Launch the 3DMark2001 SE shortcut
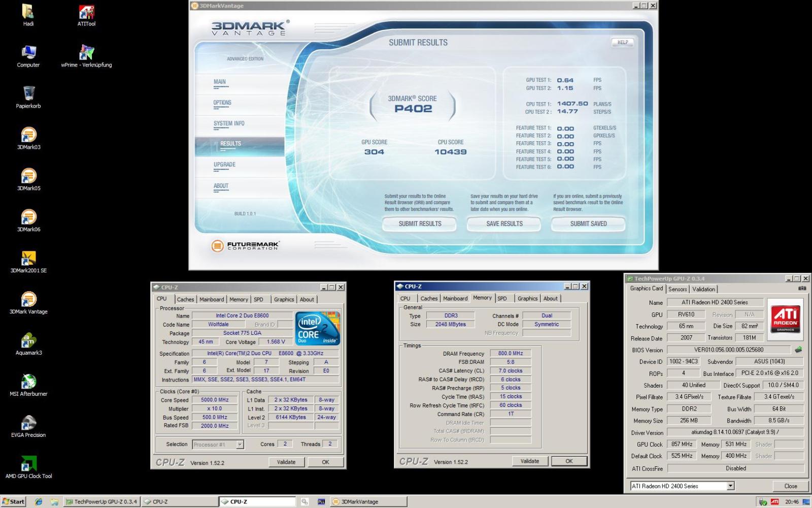Screen dimensions: 812x508 pyautogui.click(x=28, y=262)
